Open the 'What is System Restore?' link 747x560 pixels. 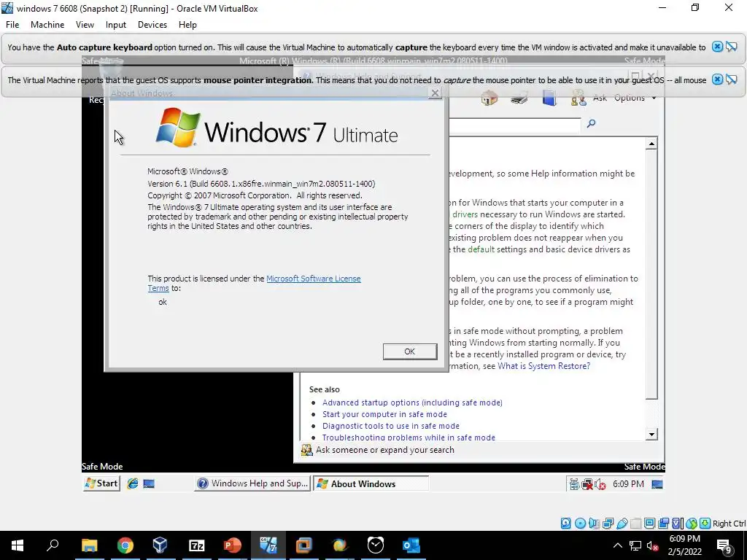coord(543,366)
